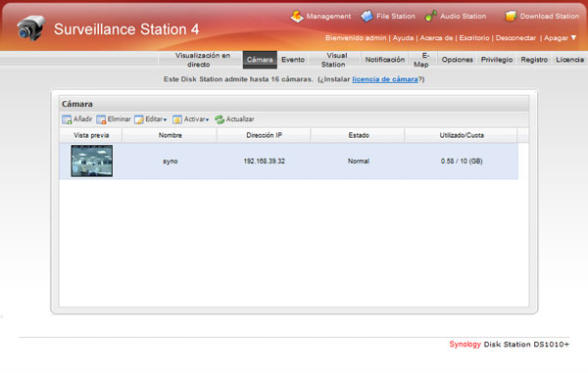588x373 pixels.
Task: Click the Añadir camera icon
Action: point(67,119)
